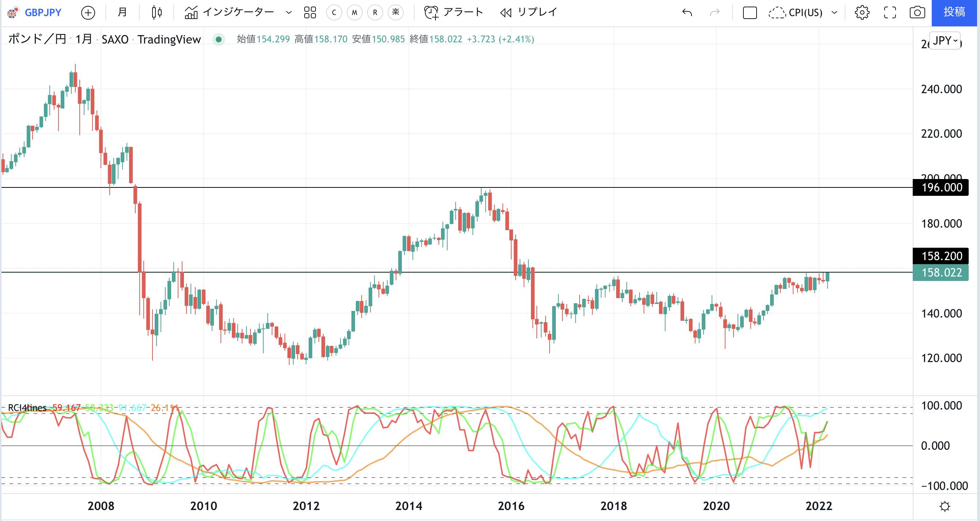
Task: Expand the indicator favorites dropdown chevron
Action: coord(289,13)
